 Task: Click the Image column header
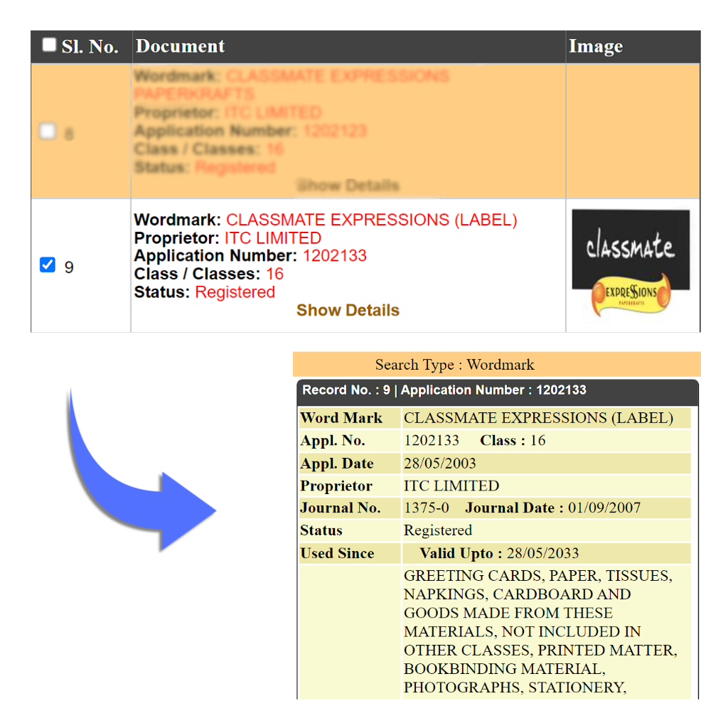tap(595, 47)
